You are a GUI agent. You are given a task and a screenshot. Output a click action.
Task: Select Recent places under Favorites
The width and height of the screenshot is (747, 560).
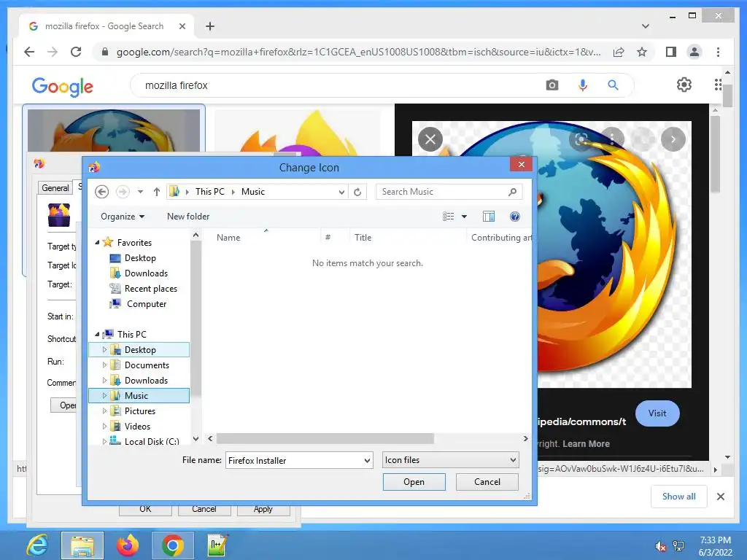tap(150, 289)
